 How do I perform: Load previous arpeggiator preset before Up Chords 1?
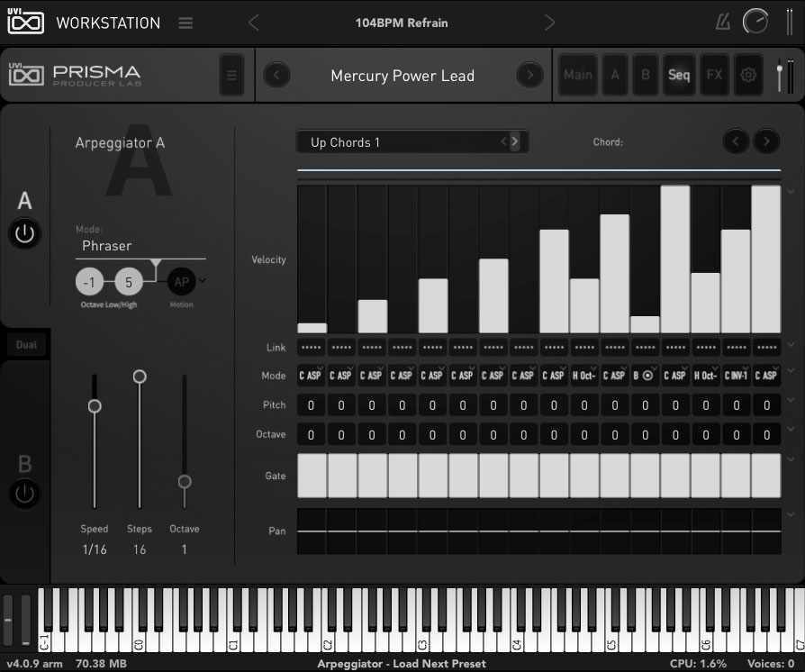(x=503, y=141)
